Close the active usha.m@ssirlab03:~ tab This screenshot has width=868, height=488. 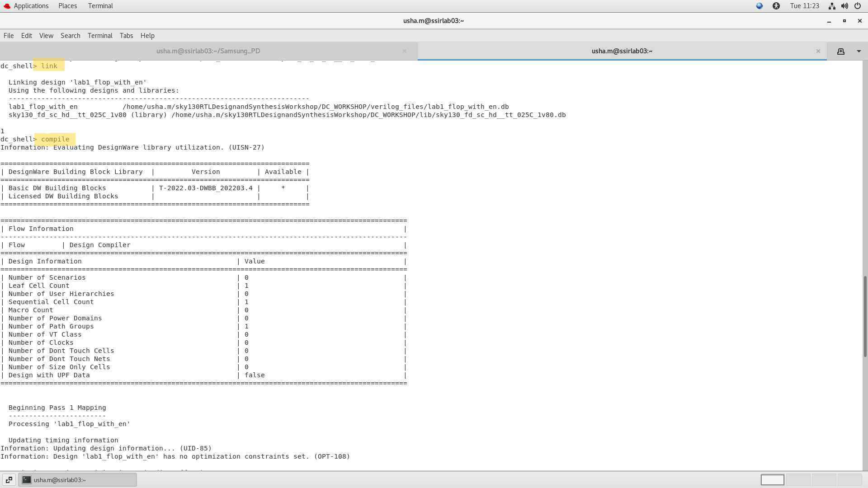818,52
